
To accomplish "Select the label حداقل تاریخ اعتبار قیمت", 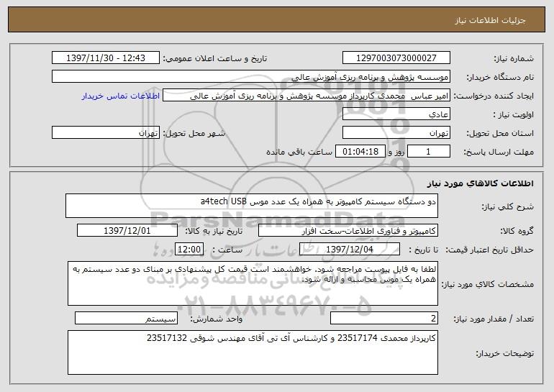I will pyautogui.click(x=490, y=250).
